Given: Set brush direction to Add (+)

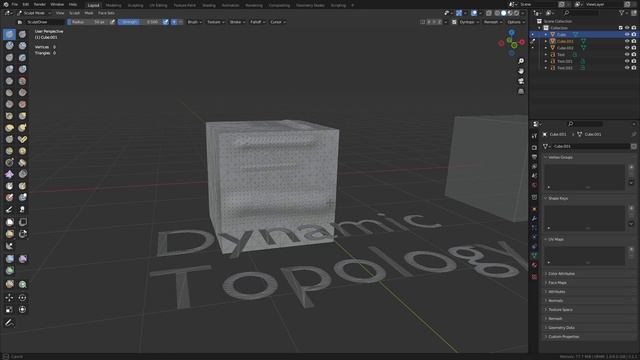Looking at the screenshot, I should [x=174, y=22].
